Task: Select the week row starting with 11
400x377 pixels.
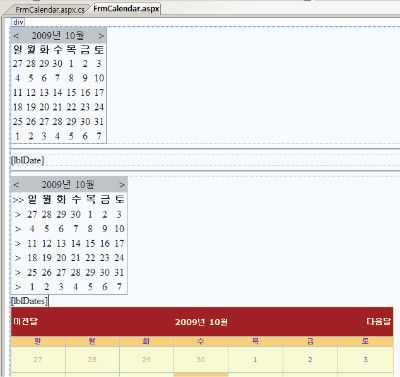Action: 18,244
